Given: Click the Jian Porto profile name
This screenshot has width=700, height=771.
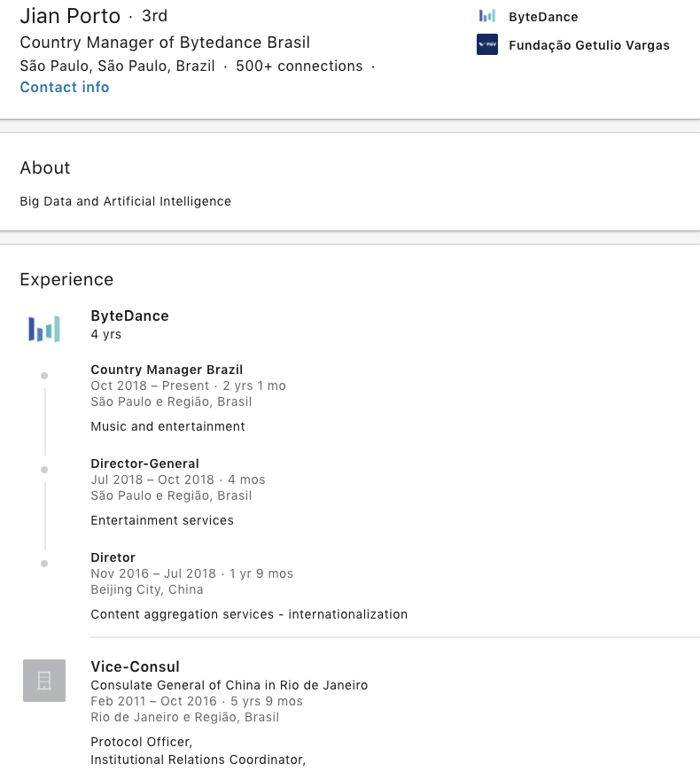Looking at the screenshot, I should (x=70, y=16).
